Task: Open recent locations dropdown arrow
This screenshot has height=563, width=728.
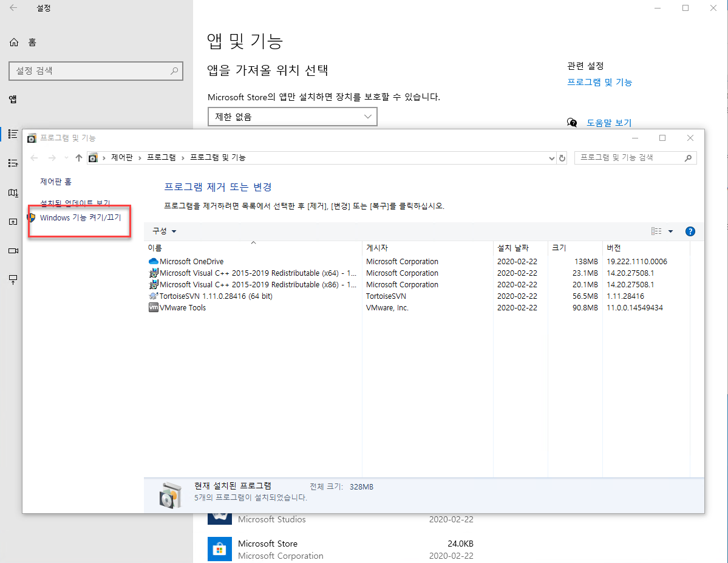Action: 66,158
